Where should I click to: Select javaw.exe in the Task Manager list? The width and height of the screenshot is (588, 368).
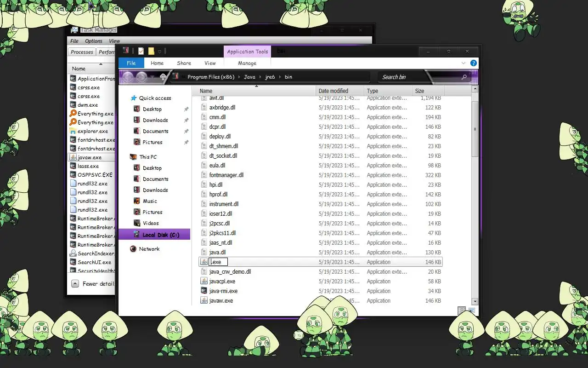[x=91, y=157]
